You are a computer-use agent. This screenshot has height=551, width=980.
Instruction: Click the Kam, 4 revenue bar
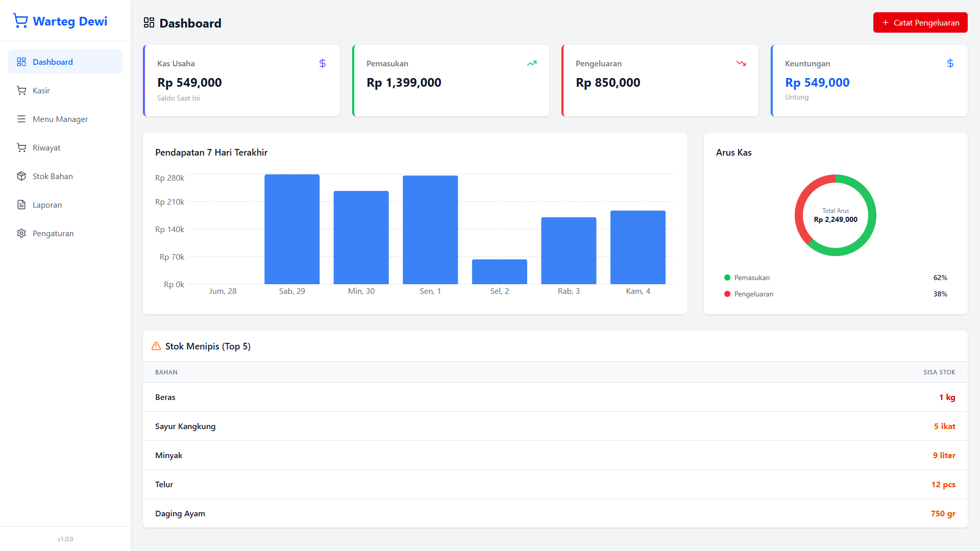point(638,247)
